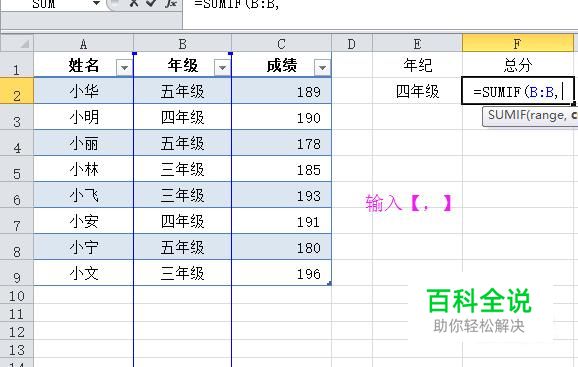Select row 9 header

(x=17, y=273)
